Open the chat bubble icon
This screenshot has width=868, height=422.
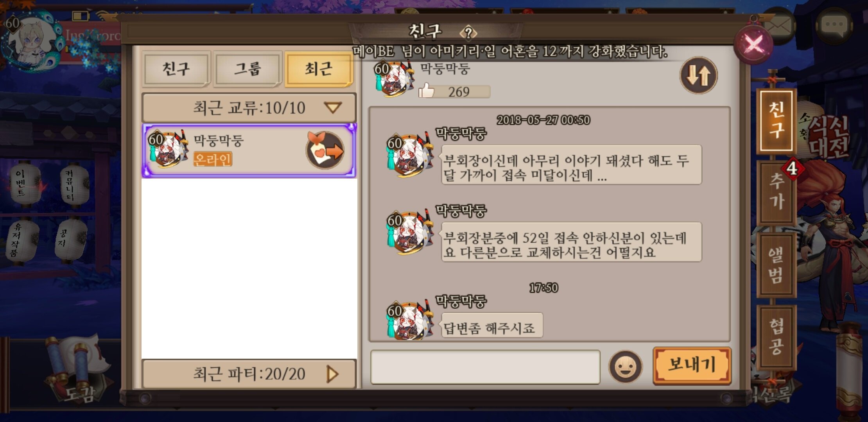point(834,25)
